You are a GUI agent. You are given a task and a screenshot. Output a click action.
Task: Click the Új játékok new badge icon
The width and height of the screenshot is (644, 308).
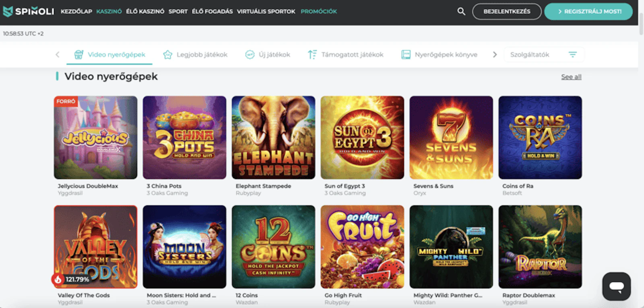pos(250,55)
